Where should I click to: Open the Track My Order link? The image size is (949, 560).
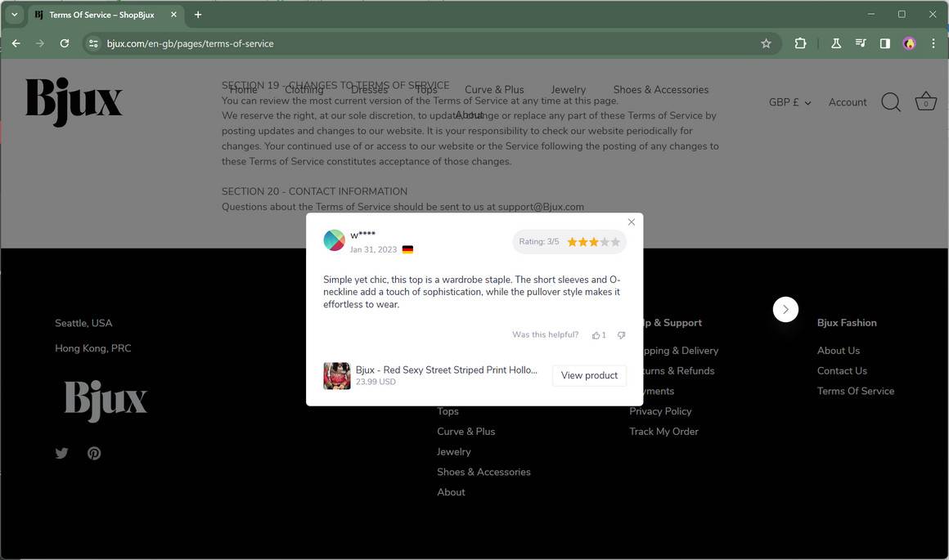(664, 431)
